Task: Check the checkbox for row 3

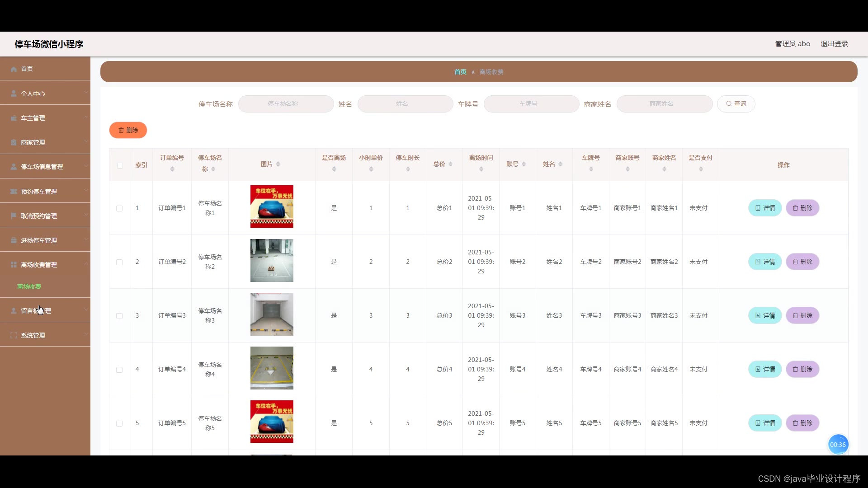Action: tap(119, 316)
